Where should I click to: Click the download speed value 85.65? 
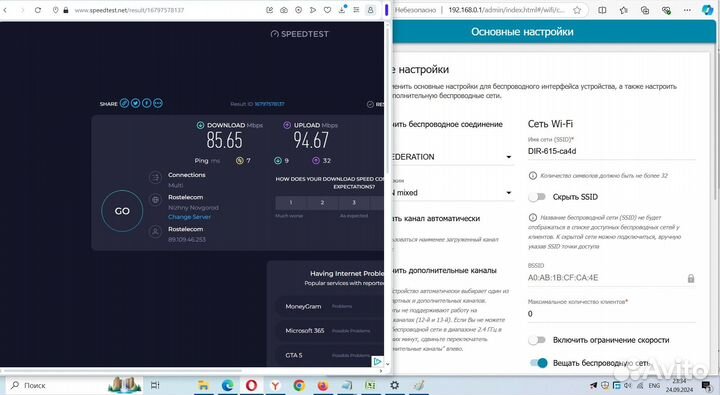[225, 140]
